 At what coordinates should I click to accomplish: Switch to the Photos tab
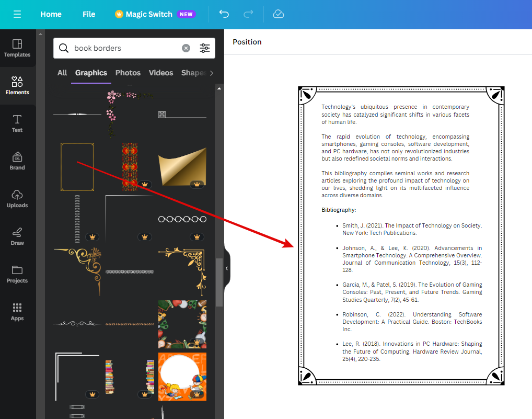[128, 73]
